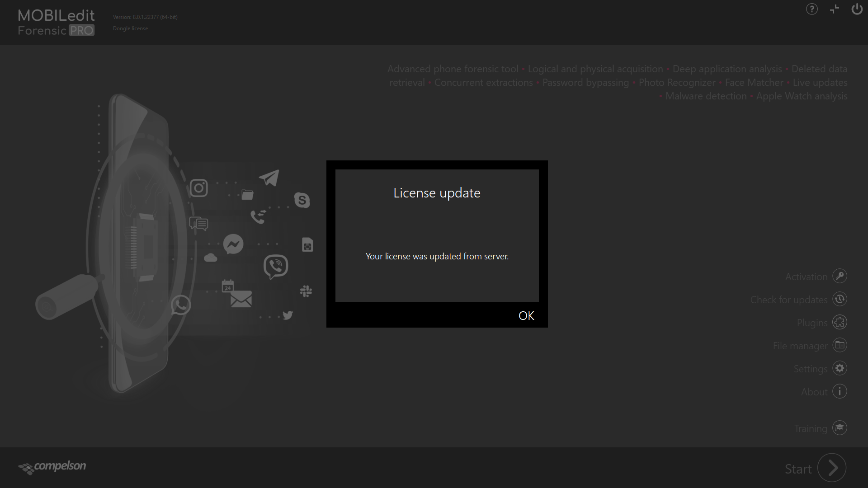The image size is (868, 488).
Task: Click the MOBILedit Forensic PRO logo
Action: pos(56,22)
